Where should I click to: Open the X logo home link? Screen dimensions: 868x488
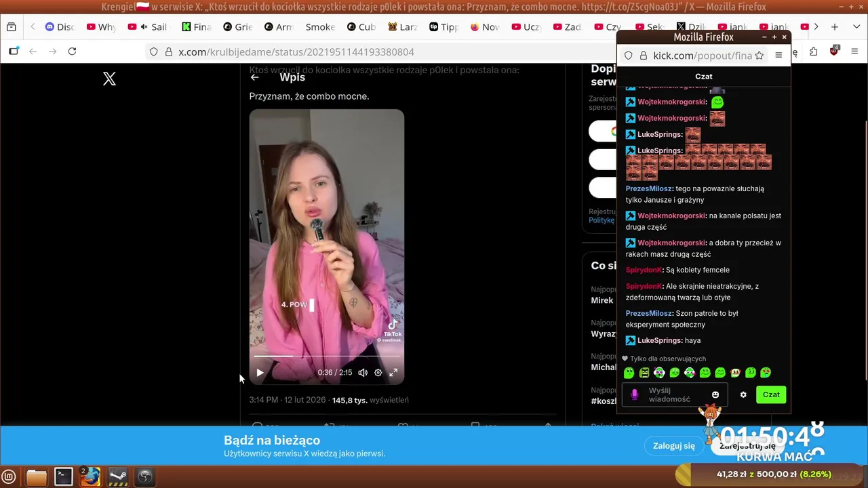(109, 79)
